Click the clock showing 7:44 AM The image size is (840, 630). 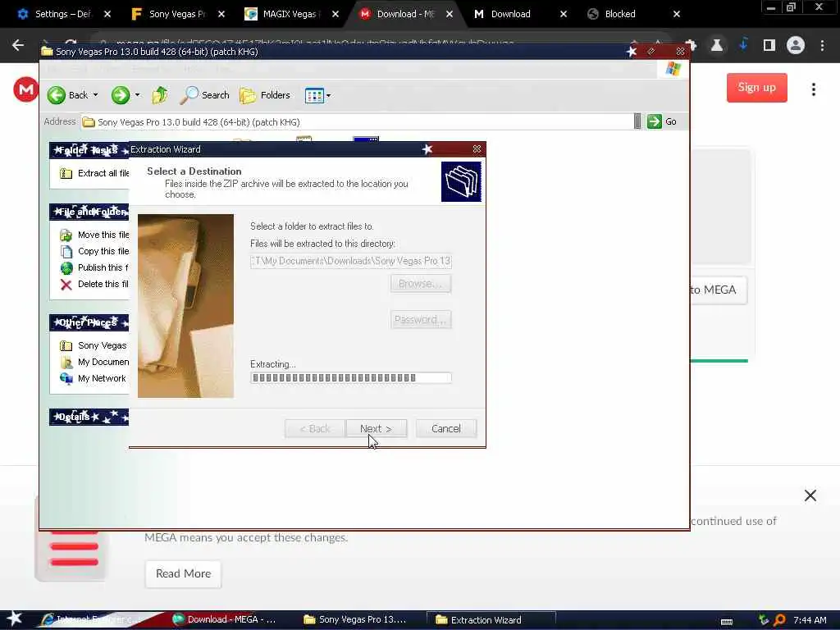[810, 620]
